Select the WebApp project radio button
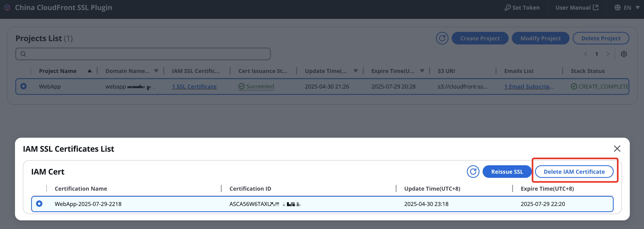644x229 pixels. [x=23, y=86]
